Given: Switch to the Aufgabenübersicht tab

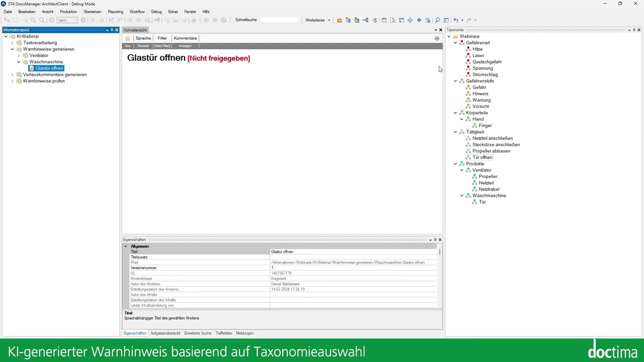Looking at the screenshot, I should [x=165, y=333].
